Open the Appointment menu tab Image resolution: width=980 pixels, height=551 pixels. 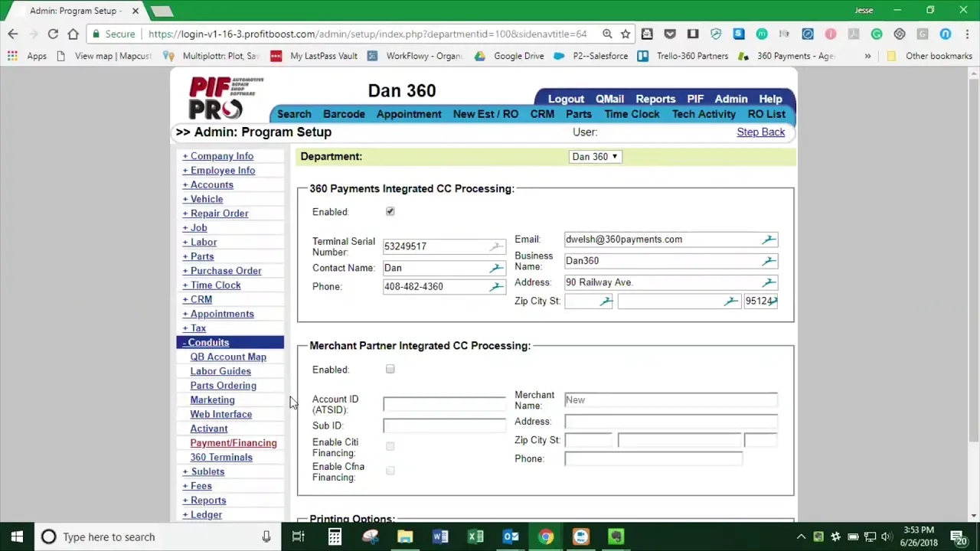409,114
